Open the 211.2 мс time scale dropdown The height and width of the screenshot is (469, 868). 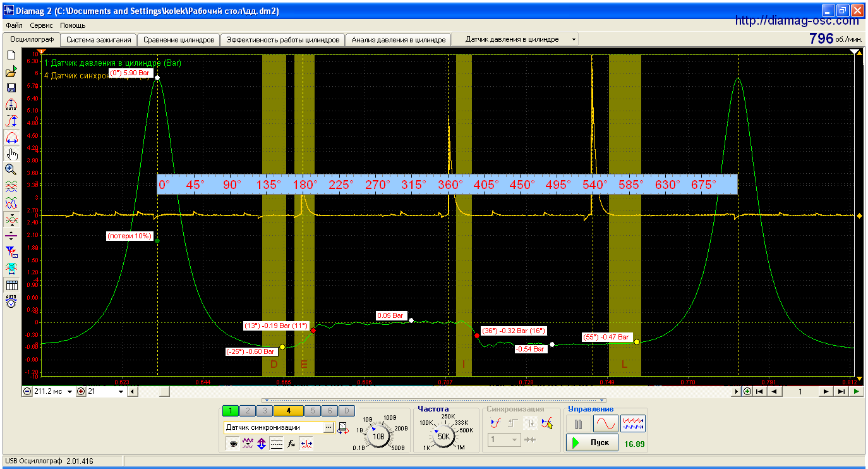point(71,391)
